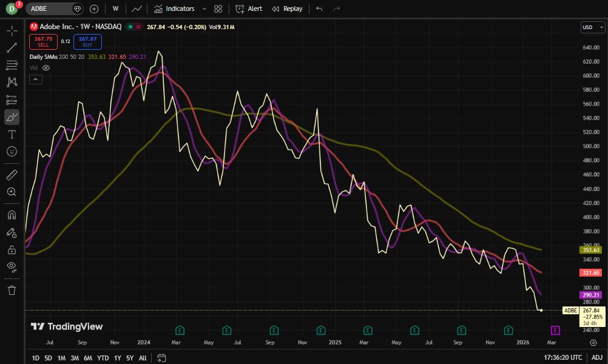
Task: Open chart settings gear on time axis
Action: click(x=593, y=343)
